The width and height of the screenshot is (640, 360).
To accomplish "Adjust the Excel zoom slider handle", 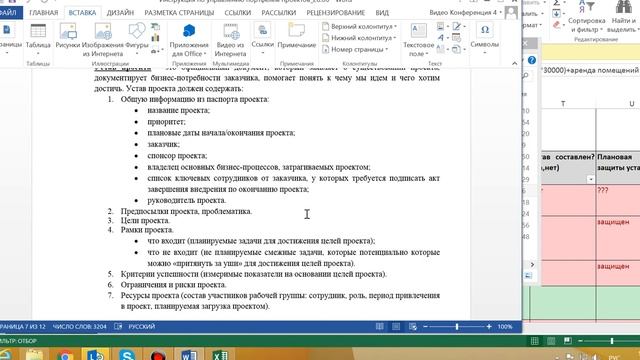I will pyautogui.click(x=612, y=341).
